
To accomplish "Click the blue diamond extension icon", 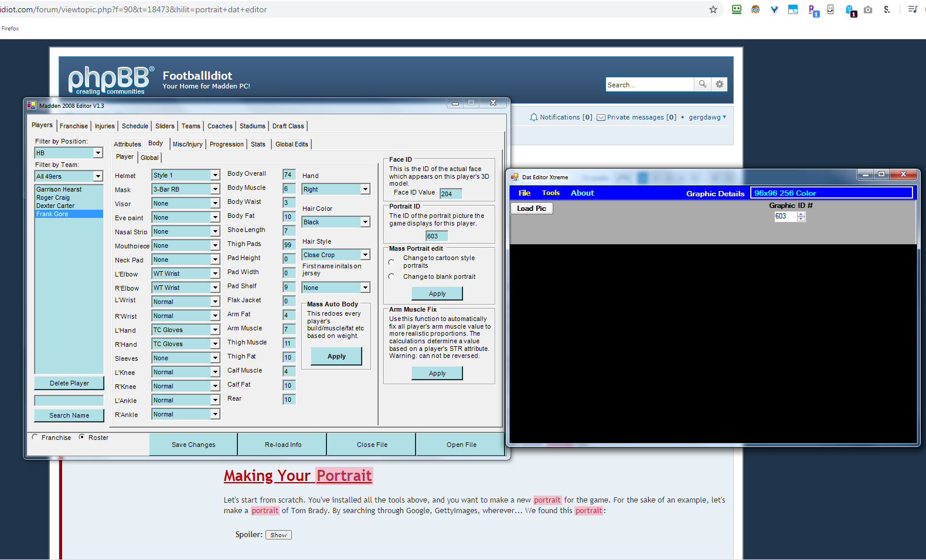I will coord(774,9).
